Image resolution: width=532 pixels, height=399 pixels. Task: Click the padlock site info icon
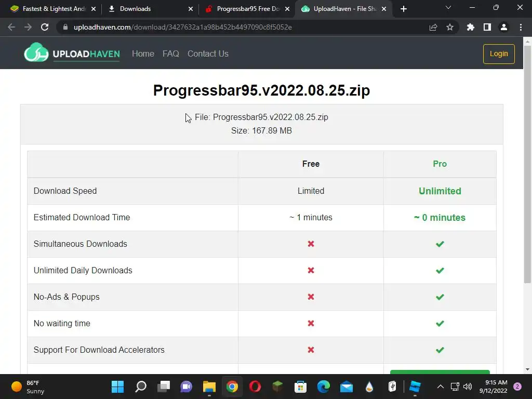(65, 27)
